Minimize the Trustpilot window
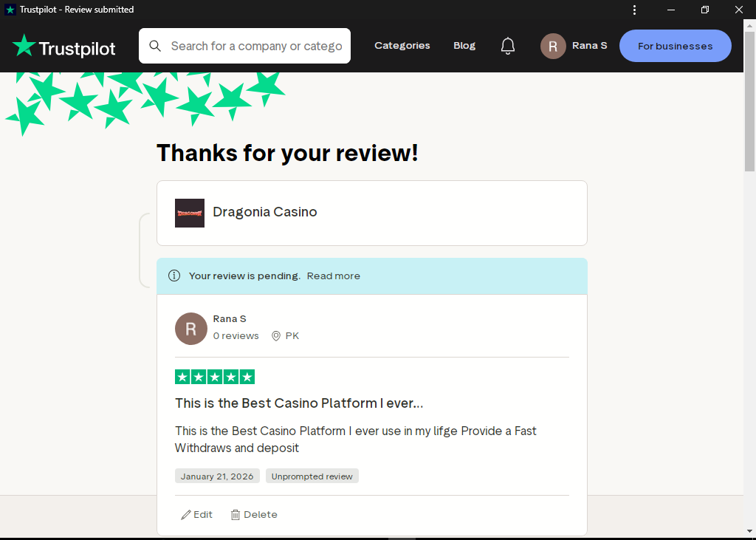Image resolution: width=756 pixels, height=540 pixels. [x=670, y=10]
